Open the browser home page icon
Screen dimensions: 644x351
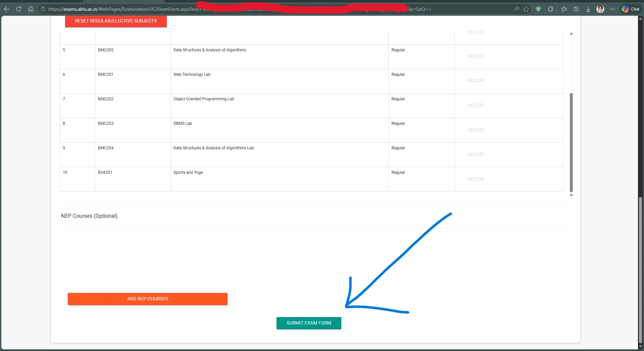tap(31, 9)
